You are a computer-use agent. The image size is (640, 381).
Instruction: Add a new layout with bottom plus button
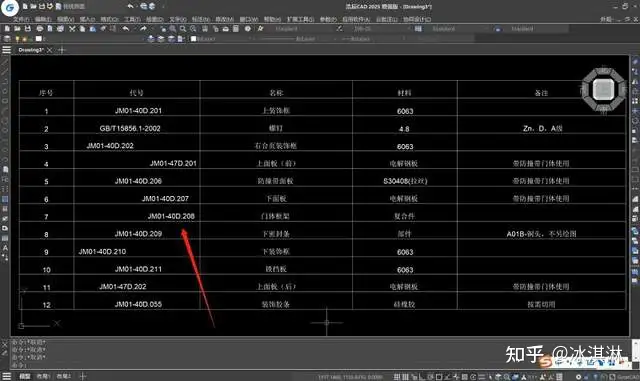82,376
